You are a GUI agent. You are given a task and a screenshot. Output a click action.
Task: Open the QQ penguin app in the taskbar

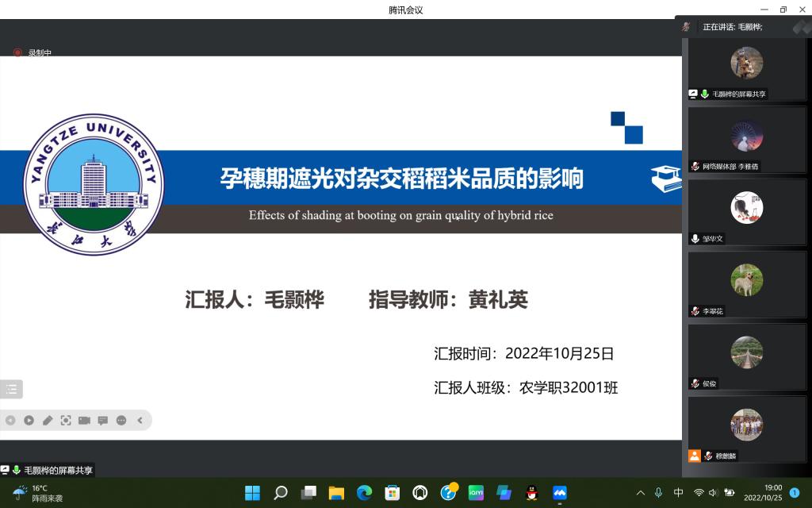532,493
